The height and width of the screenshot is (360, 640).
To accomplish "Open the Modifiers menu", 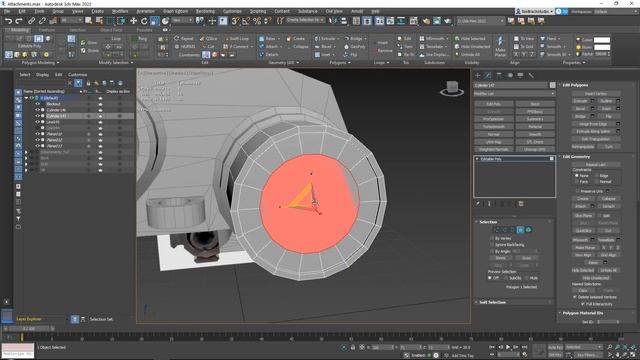I will click(120, 11).
